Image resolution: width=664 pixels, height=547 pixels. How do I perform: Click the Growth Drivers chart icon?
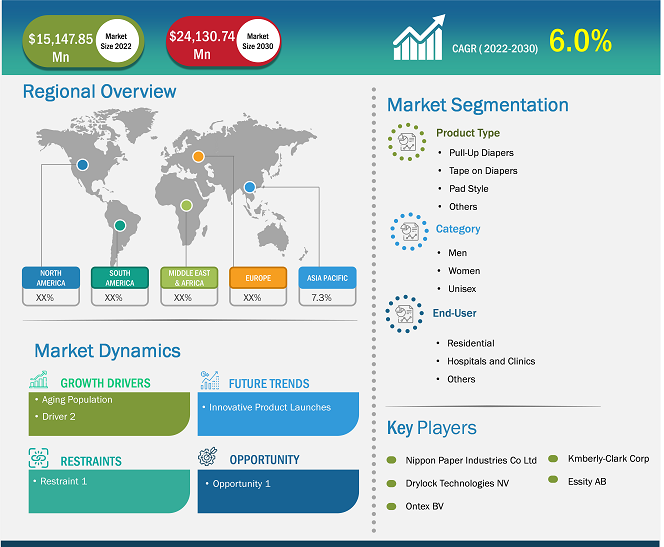tap(39, 381)
